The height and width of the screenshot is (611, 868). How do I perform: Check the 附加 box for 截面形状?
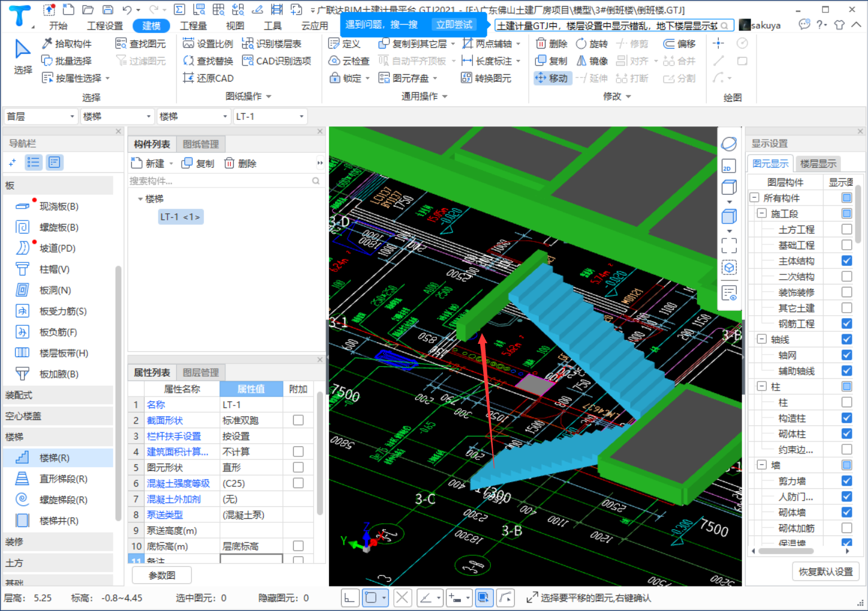click(x=298, y=420)
